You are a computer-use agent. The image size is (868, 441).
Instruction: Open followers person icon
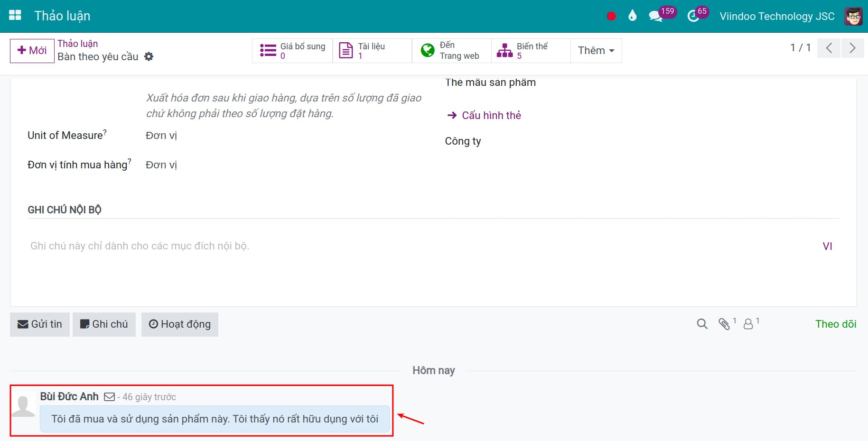748,324
